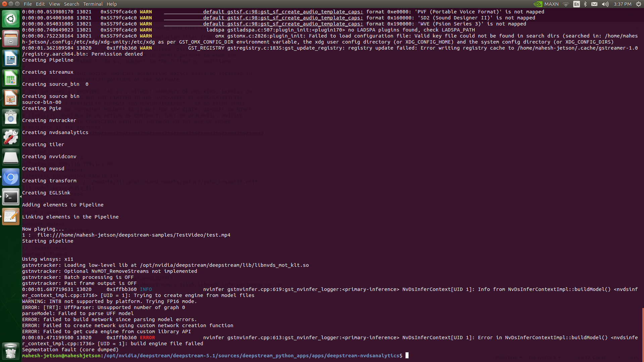The image size is (644, 362).
Task: Open the Terminal menu
Action: (x=93, y=4)
